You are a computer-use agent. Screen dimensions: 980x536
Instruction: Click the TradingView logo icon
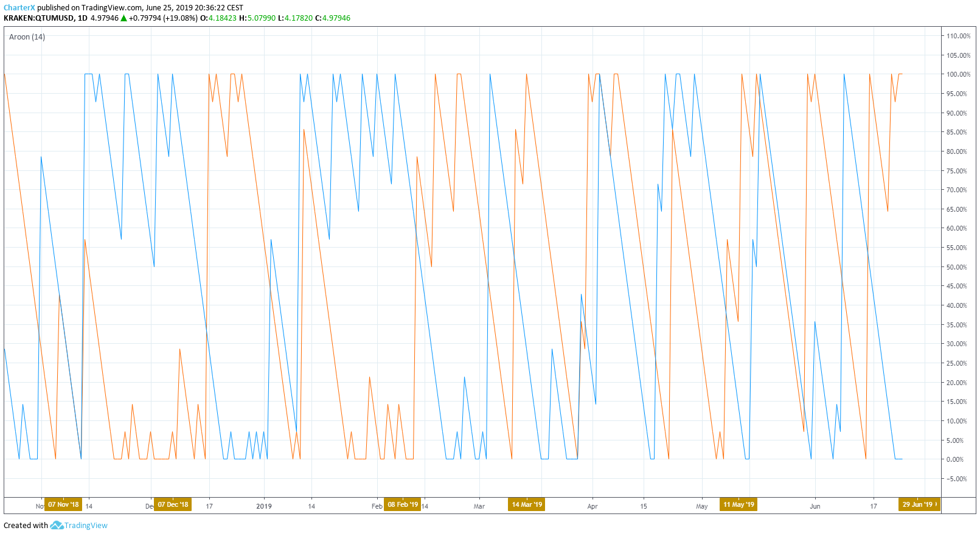tap(57, 525)
